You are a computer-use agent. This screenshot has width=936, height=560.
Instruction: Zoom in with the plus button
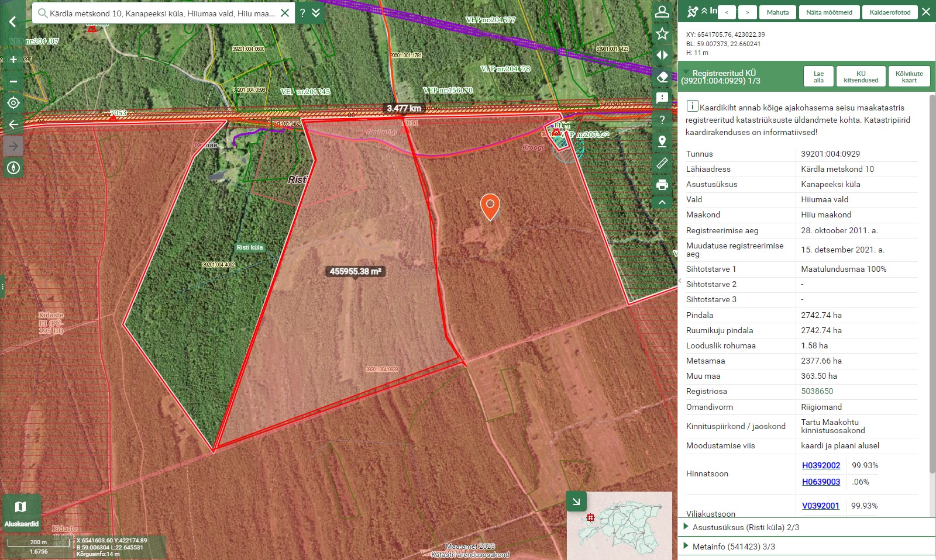(x=13, y=60)
